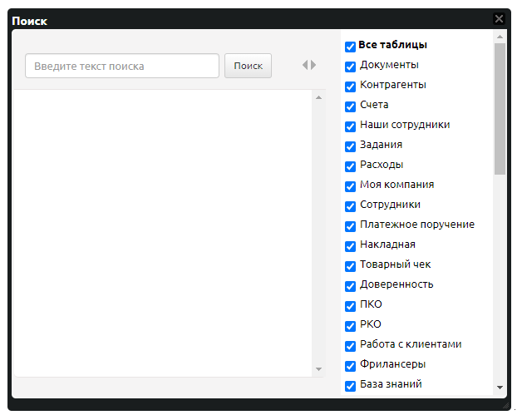This screenshot has width=522, height=420.
Task: Toggle the База знаний checkbox
Action: (x=350, y=386)
